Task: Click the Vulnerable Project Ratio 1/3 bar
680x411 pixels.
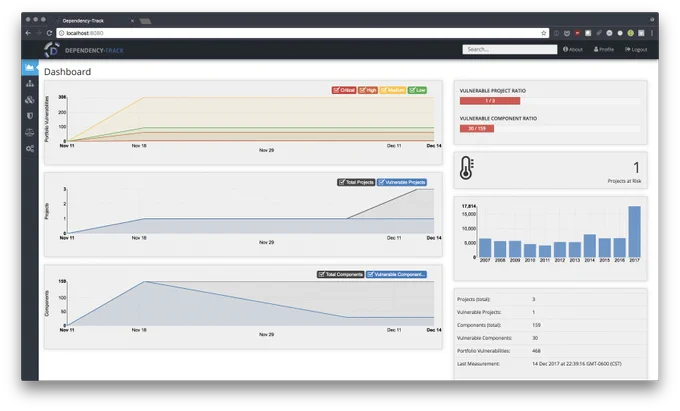Action: [490, 101]
